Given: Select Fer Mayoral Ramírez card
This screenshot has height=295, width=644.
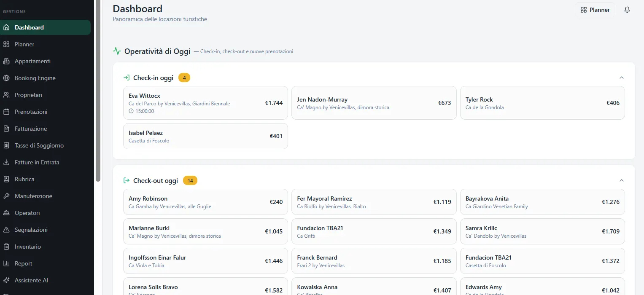Looking at the screenshot, I should point(374,202).
